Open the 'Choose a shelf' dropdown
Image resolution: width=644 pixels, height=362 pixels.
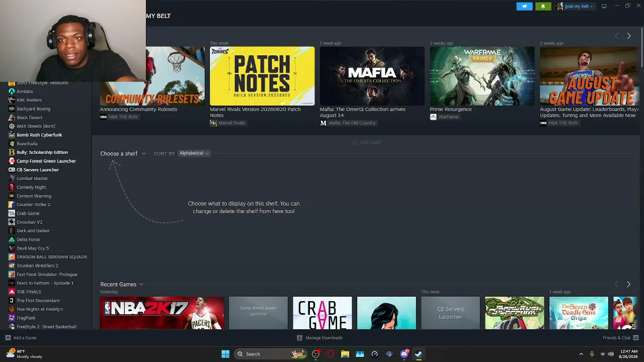click(x=123, y=153)
